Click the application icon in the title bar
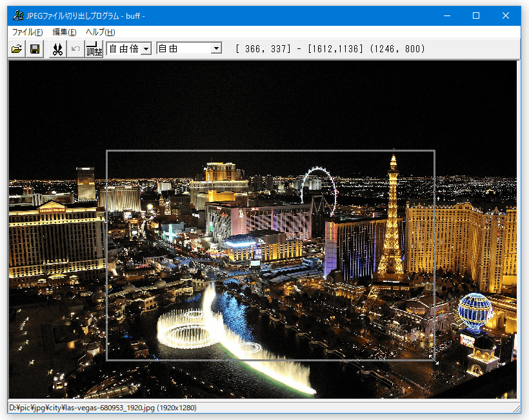The image size is (529, 420). pos(18,15)
